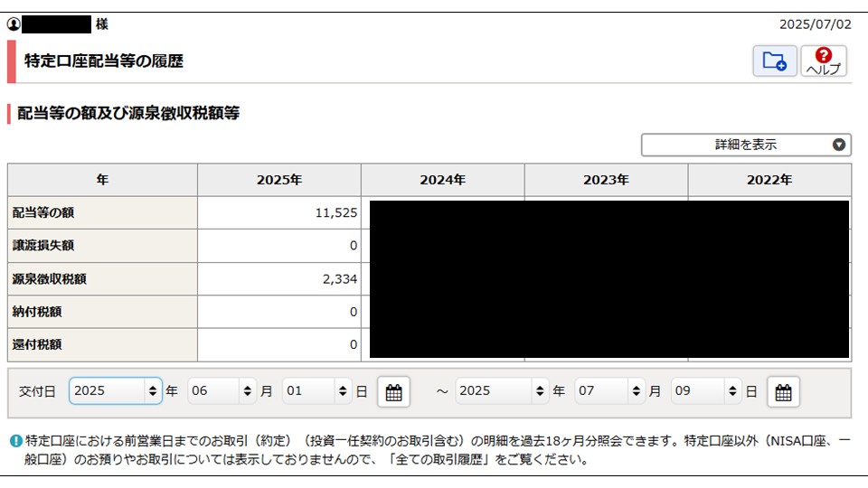Click the 2024年 column header
Image resolution: width=868 pixels, height=488 pixels.
pyautogui.click(x=442, y=180)
